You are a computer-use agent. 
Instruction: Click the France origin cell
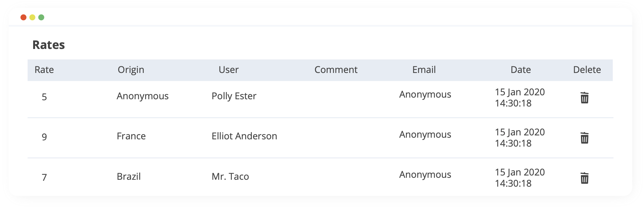coord(131,136)
